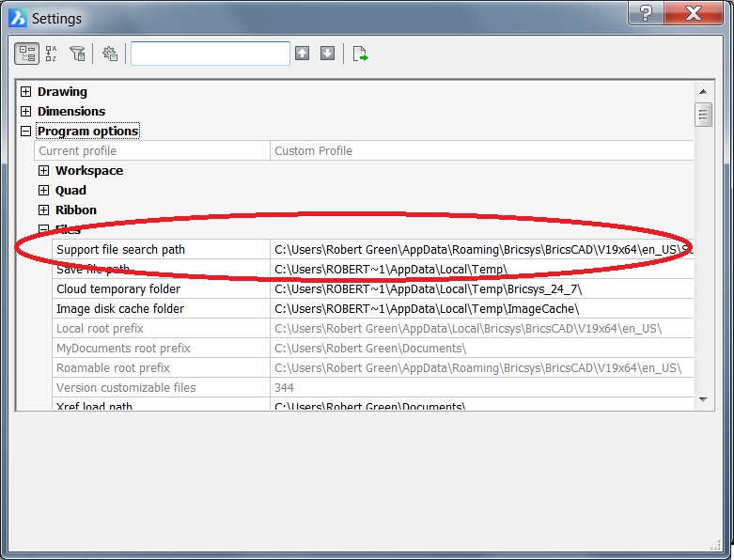Click the search settings input field
734x560 pixels.
211,54
